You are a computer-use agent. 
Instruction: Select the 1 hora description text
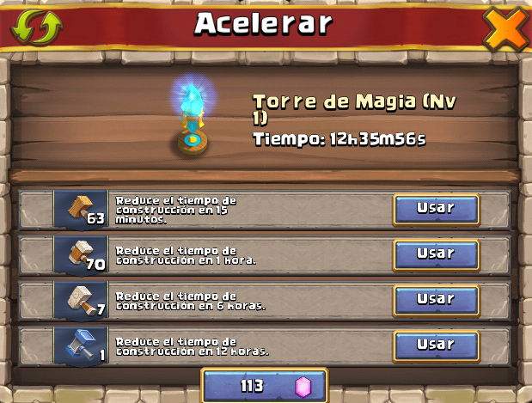[x=186, y=255]
